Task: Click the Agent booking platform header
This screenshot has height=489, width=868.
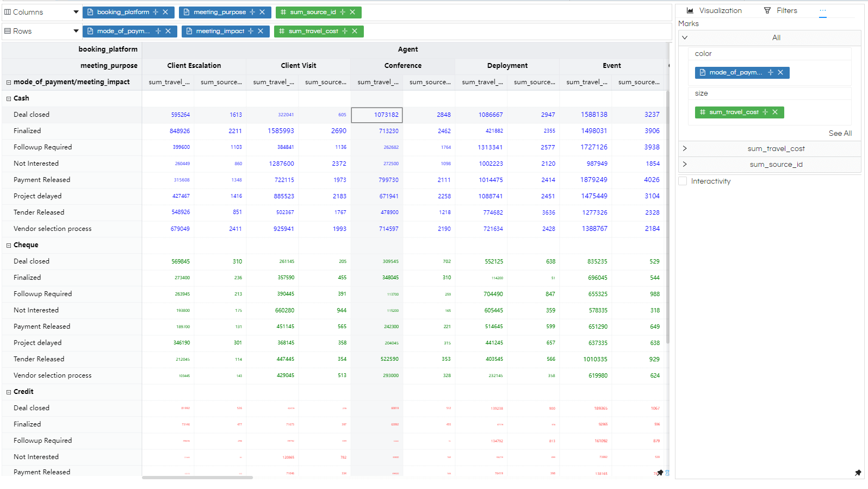Action: [408, 49]
